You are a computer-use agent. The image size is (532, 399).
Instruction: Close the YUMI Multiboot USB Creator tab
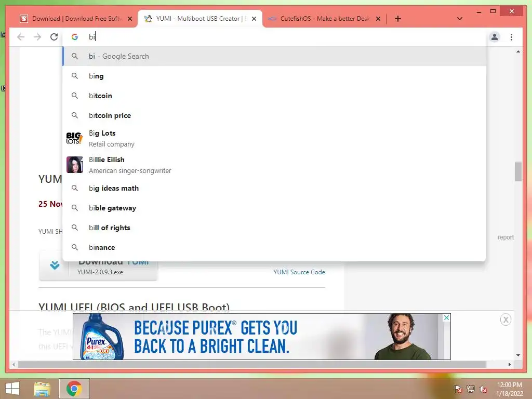(x=254, y=19)
